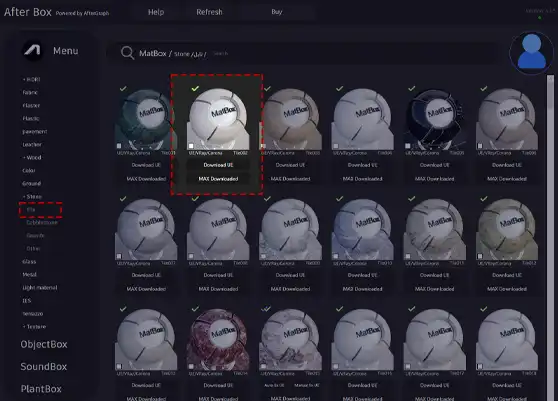Open the ObjectBox section
558x401 pixels.
44,344
